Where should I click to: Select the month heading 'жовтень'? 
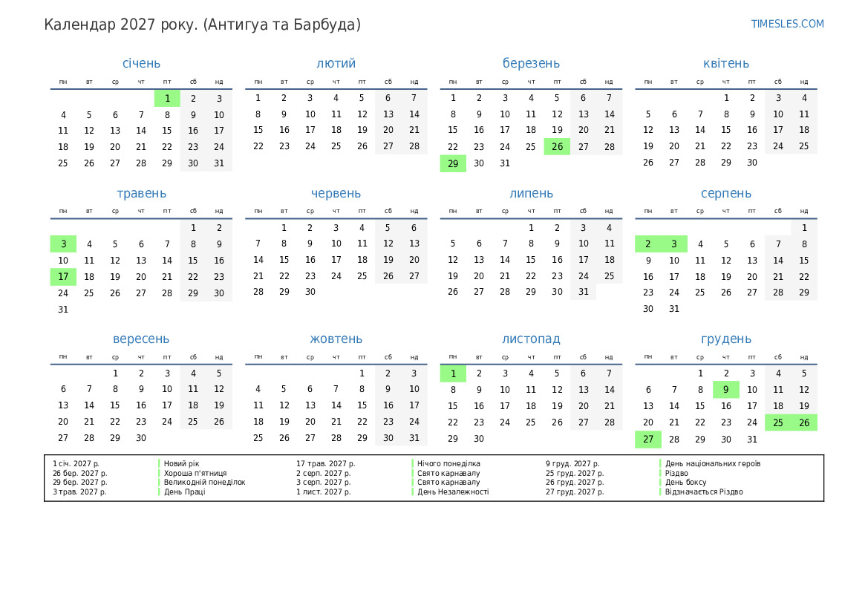(x=336, y=339)
